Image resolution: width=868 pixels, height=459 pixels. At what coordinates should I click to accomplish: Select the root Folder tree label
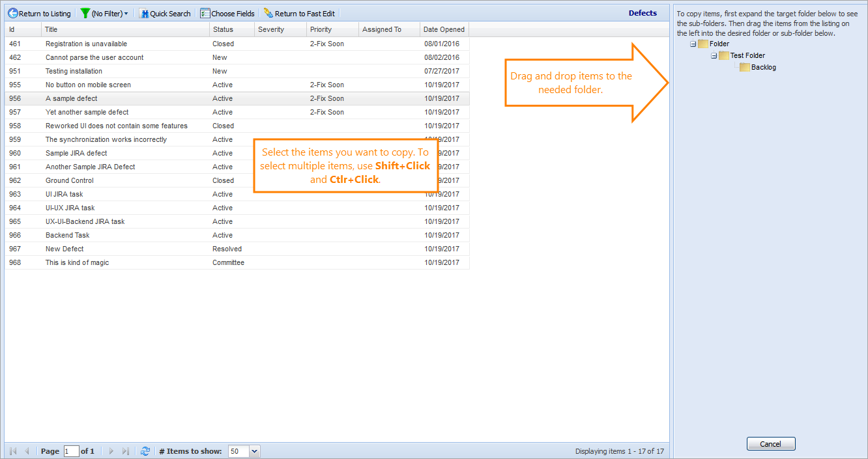(719, 44)
